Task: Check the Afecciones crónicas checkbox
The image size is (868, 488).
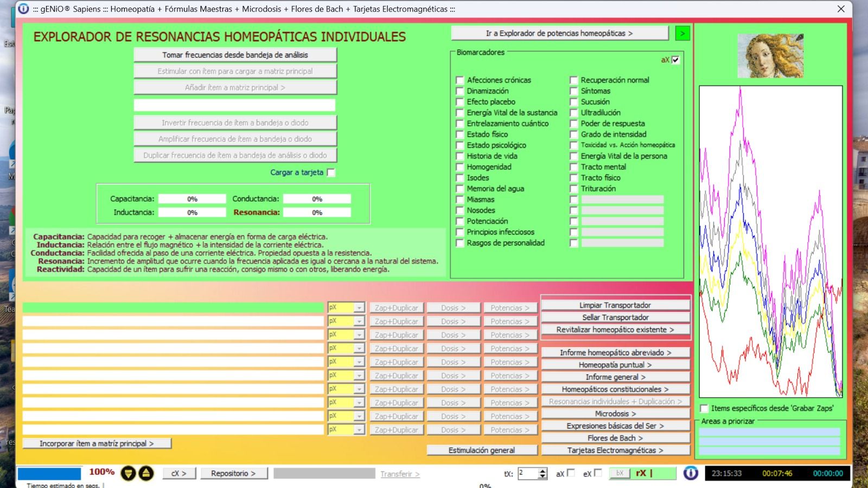Action: 459,80
